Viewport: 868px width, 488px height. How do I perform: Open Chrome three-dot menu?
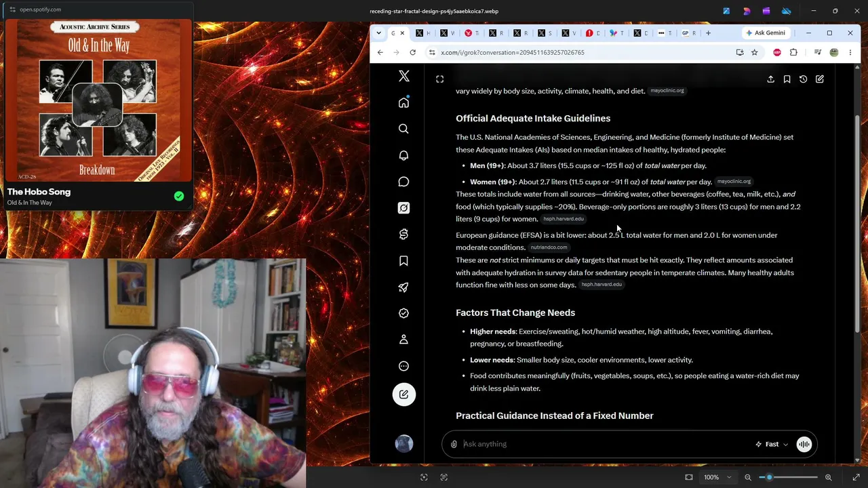tap(850, 52)
